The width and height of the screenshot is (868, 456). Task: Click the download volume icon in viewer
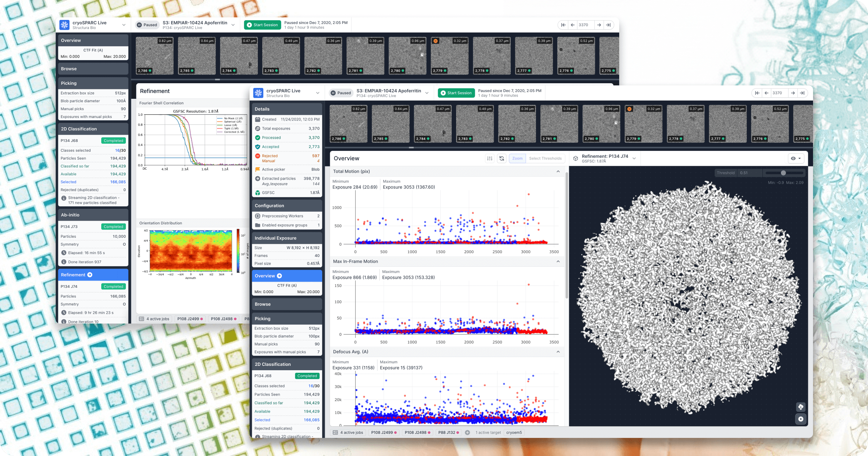click(x=801, y=407)
